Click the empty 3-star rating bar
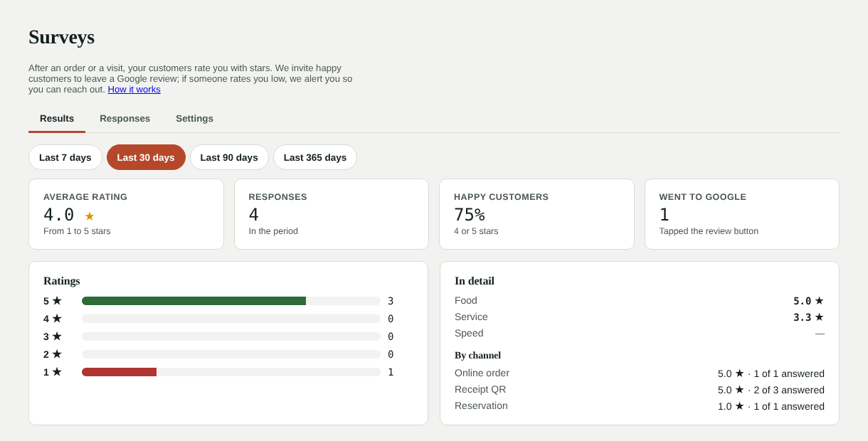This screenshot has width=868, height=441. click(231, 336)
